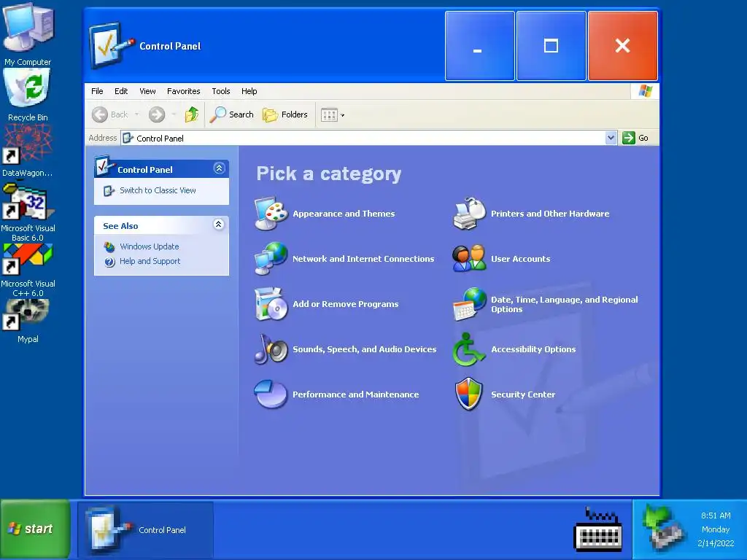
Task: Open Forward button history dropdown arrow
Action: pos(174,114)
